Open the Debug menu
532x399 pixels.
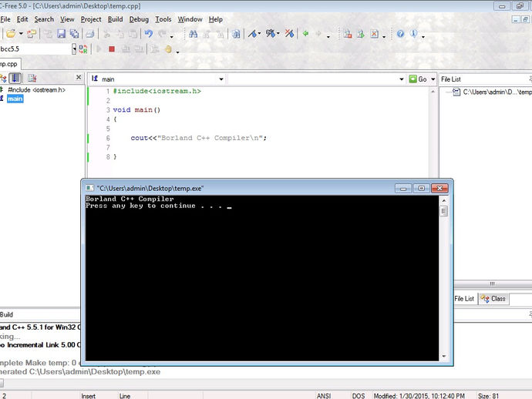click(x=139, y=19)
